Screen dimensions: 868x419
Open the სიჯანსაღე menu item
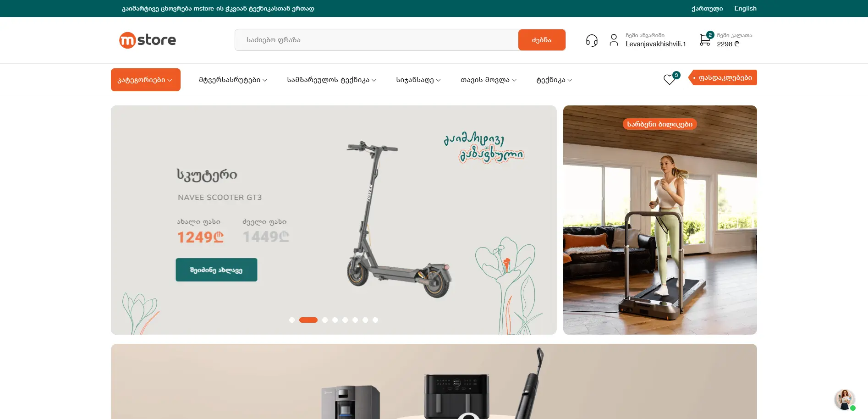click(x=418, y=80)
